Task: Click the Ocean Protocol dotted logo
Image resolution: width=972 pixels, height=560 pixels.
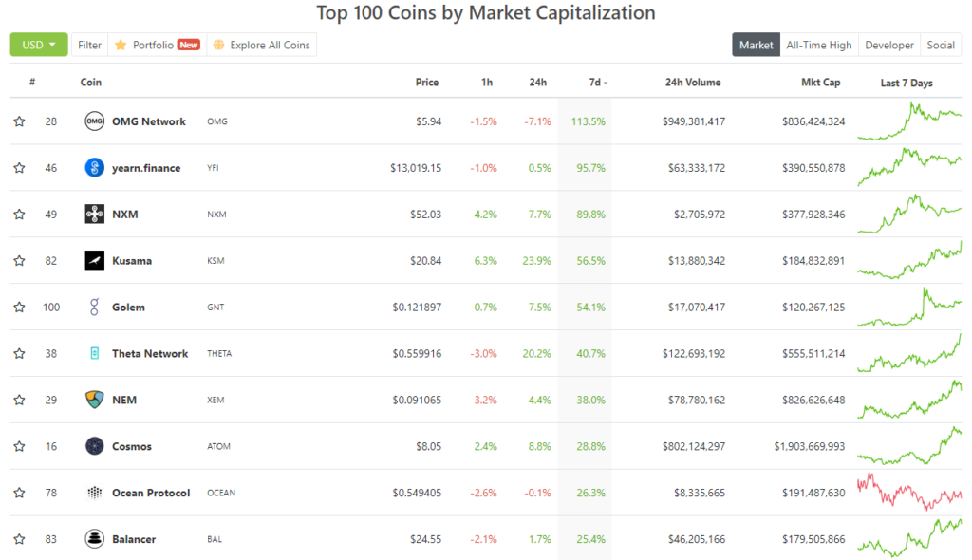Action: 94,493
